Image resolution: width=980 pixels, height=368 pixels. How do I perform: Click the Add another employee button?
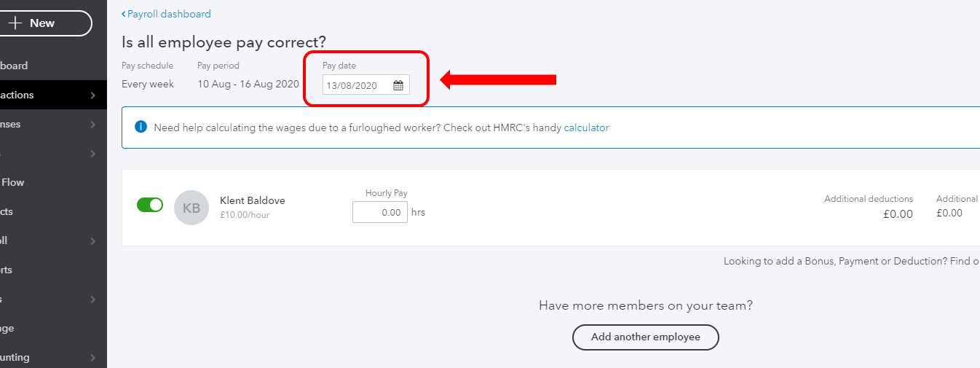click(x=645, y=337)
